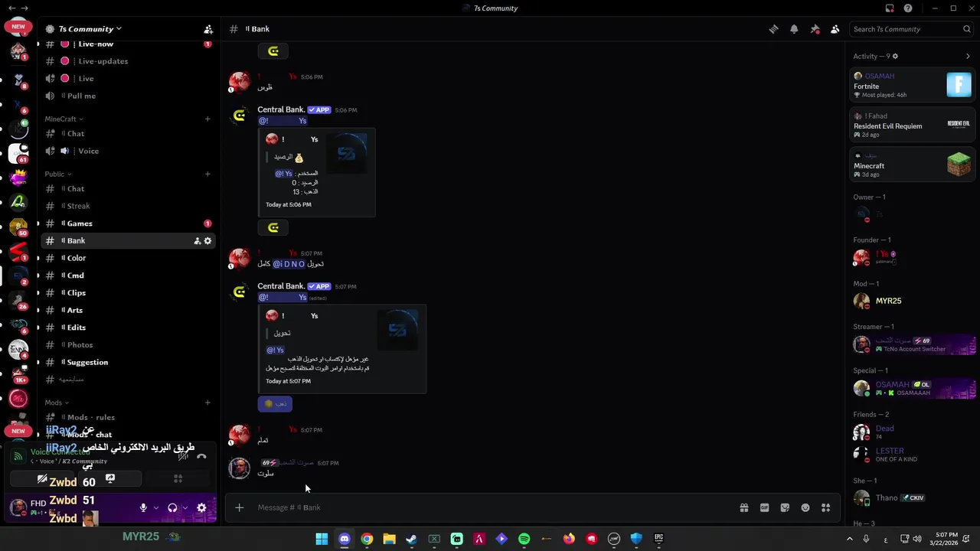Screen dimensions: 980x551
Task: Open the Games channel
Action: point(128,223)
